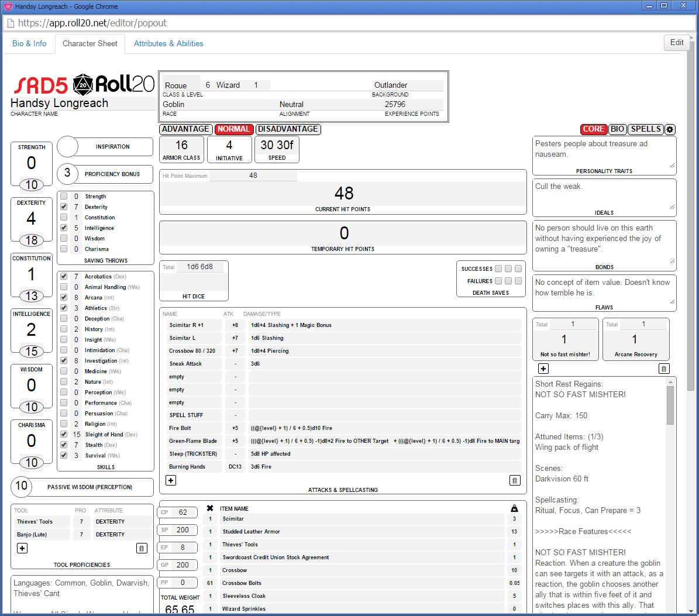Click the resources trash icon
Image resolution: width=699 pixels, height=616 pixels.
664,369
